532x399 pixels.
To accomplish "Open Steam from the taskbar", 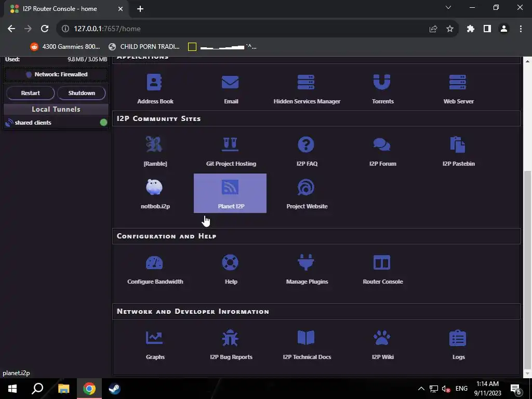I will coord(114,389).
